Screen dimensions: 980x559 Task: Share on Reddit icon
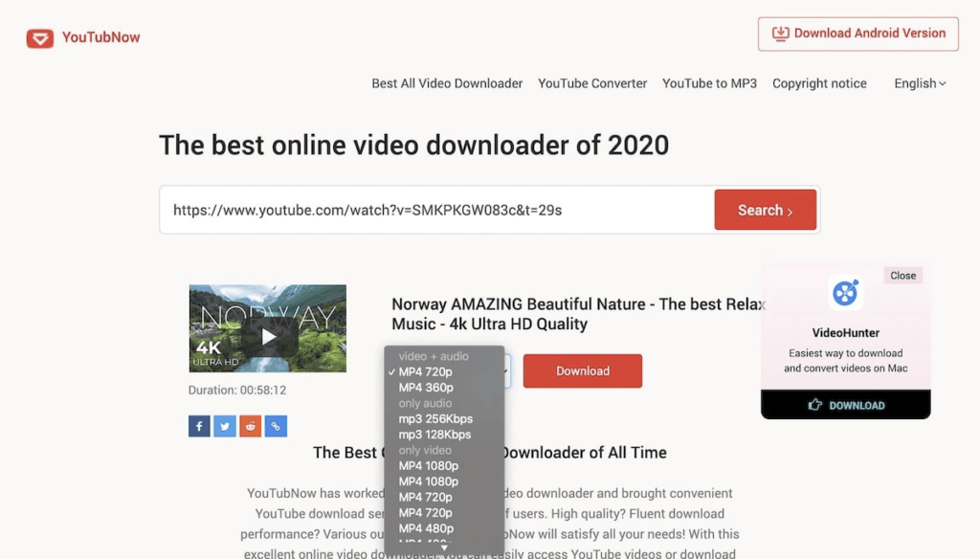point(251,427)
